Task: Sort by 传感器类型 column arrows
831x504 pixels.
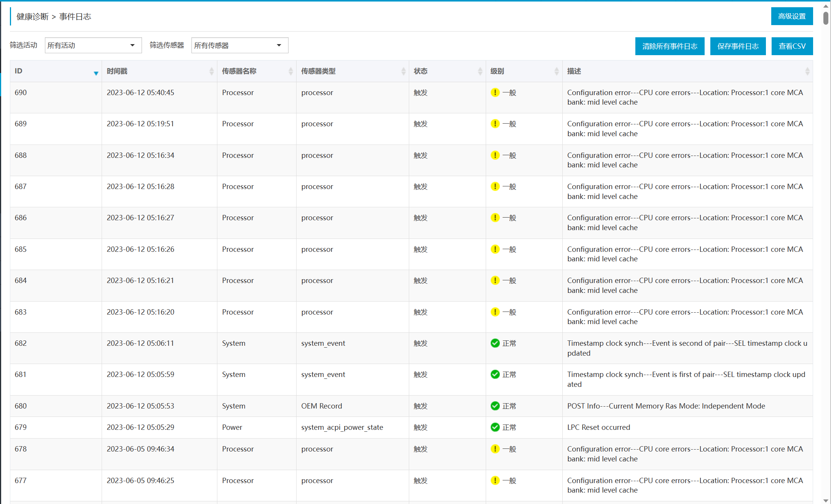Action: [x=404, y=71]
